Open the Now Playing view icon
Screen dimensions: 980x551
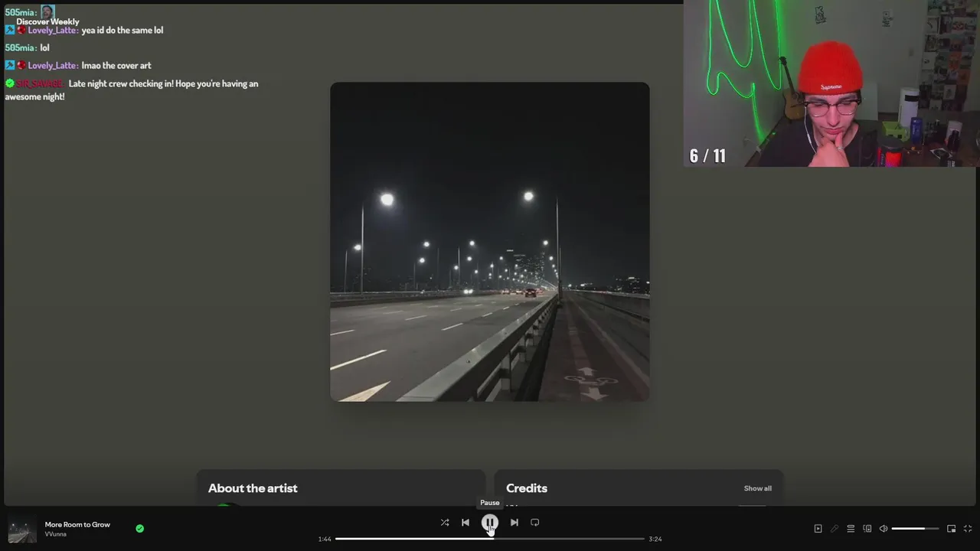(x=818, y=529)
